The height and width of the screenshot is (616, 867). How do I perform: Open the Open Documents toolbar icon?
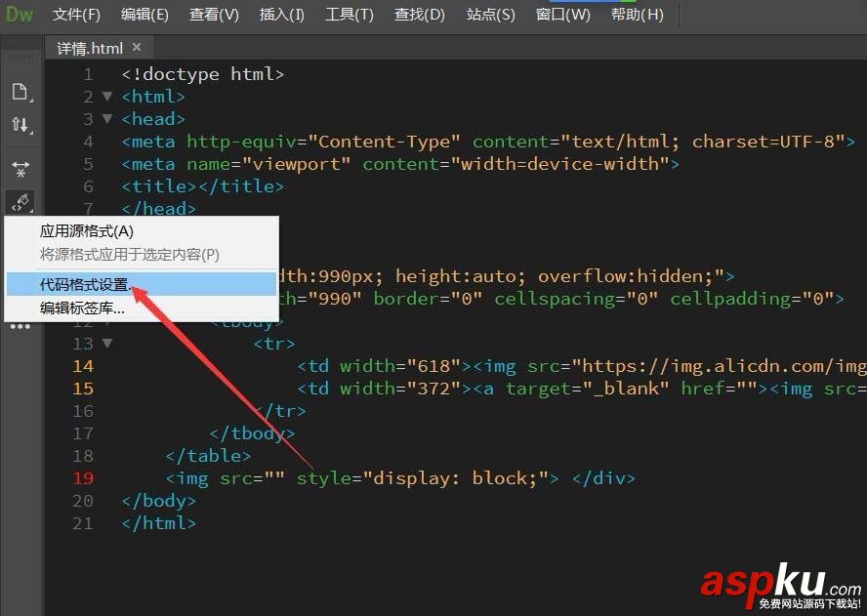21,93
